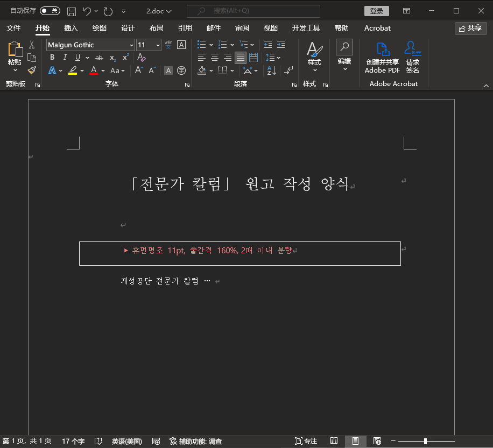Clear all formatting icon
Screen dimensions: 493x448
pos(141,58)
